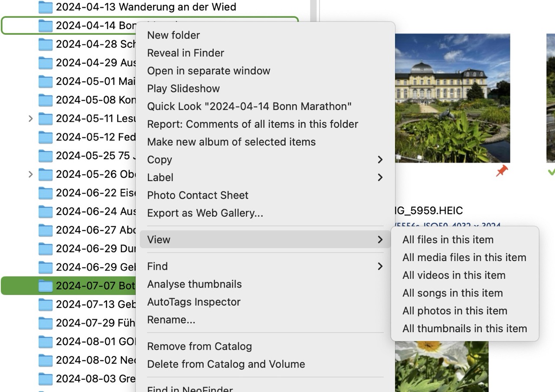
Task: Expand the disclosure triangle of "2024-05-26 Ob"
Action: pyautogui.click(x=29, y=174)
